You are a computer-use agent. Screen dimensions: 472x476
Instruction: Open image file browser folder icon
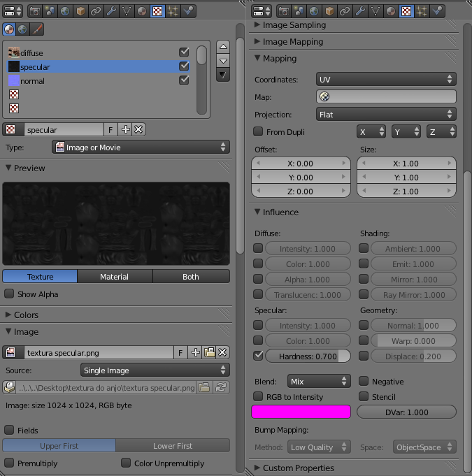tap(209, 352)
